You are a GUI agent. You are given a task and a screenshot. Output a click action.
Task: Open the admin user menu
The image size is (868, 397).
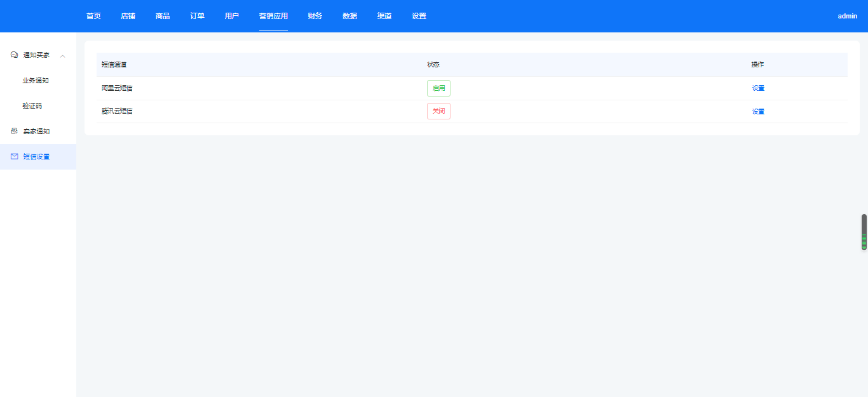tap(847, 16)
